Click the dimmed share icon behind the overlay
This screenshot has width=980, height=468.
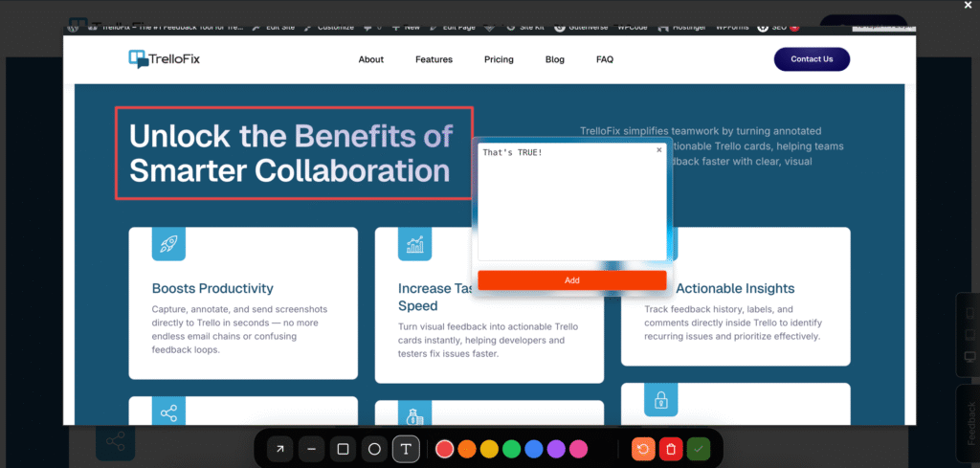pos(115,442)
